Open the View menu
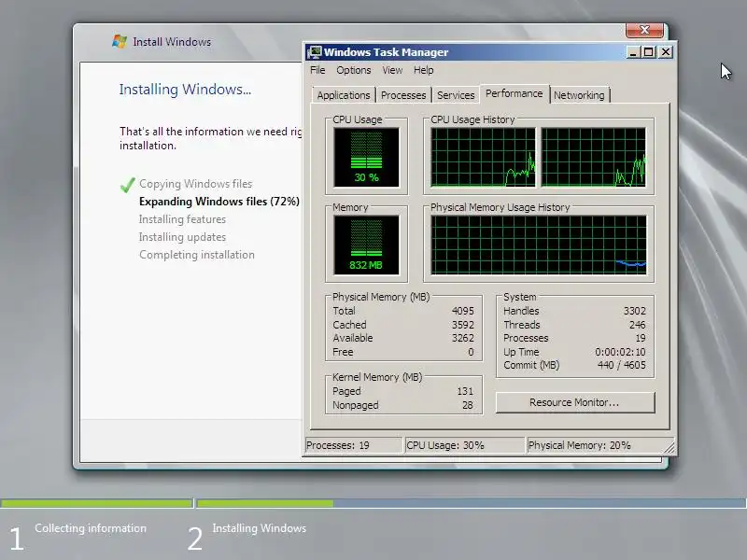This screenshot has height=560, width=747. [392, 70]
